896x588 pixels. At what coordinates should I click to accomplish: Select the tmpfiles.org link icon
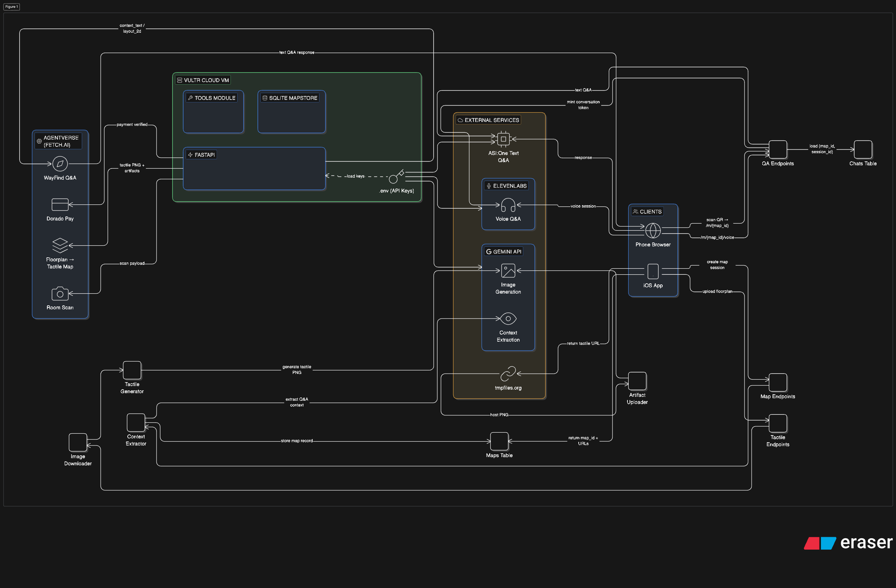[x=508, y=374]
